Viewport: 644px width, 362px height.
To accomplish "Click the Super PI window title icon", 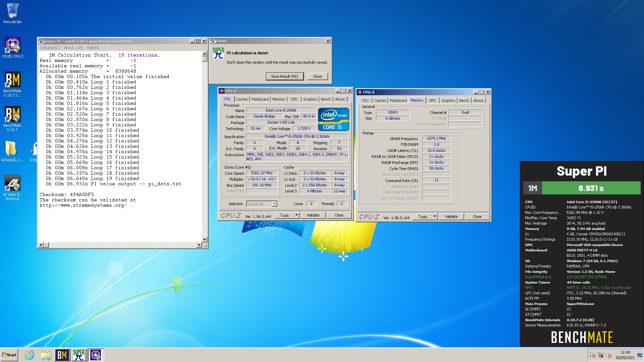I will coord(41,41).
